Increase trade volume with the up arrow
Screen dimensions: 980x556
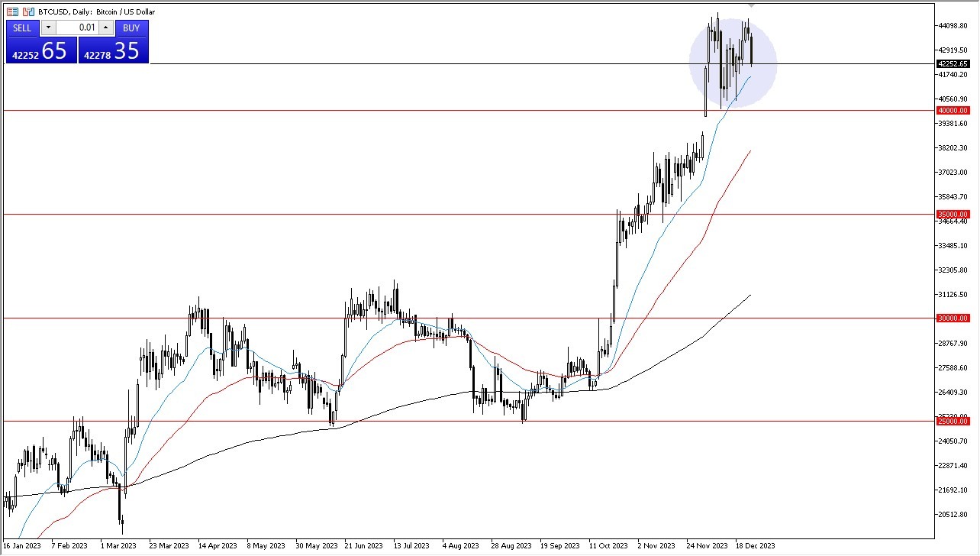coord(106,28)
